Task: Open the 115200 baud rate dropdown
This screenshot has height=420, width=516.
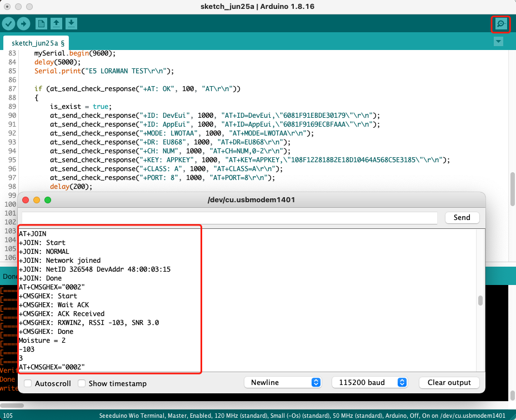Action: pyautogui.click(x=370, y=382)
